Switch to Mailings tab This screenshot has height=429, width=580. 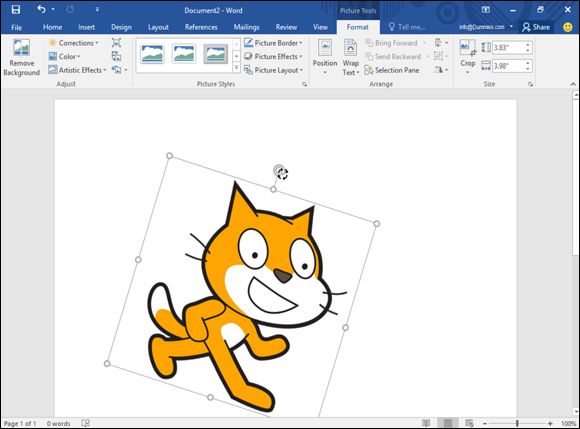coord(246,27)
